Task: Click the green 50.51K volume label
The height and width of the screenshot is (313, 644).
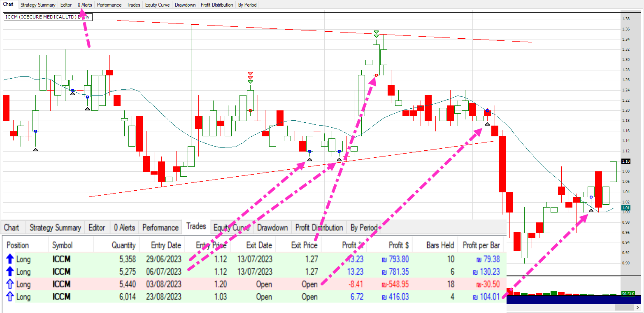Action: point(628,294)
